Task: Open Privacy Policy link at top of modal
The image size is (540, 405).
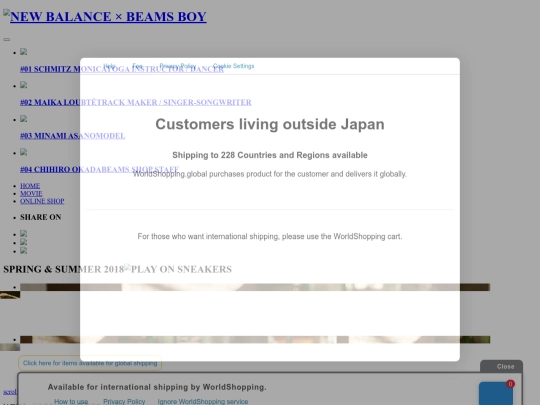Action: coord(178,66)
